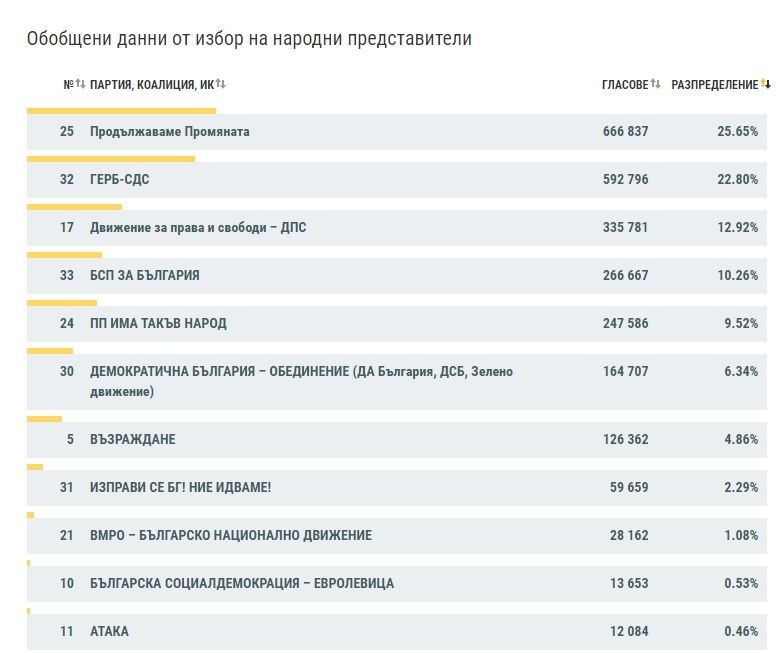This screenshot has width=784, height=653.
Task: Click the 0.53% share value
Action: (741, 584)
